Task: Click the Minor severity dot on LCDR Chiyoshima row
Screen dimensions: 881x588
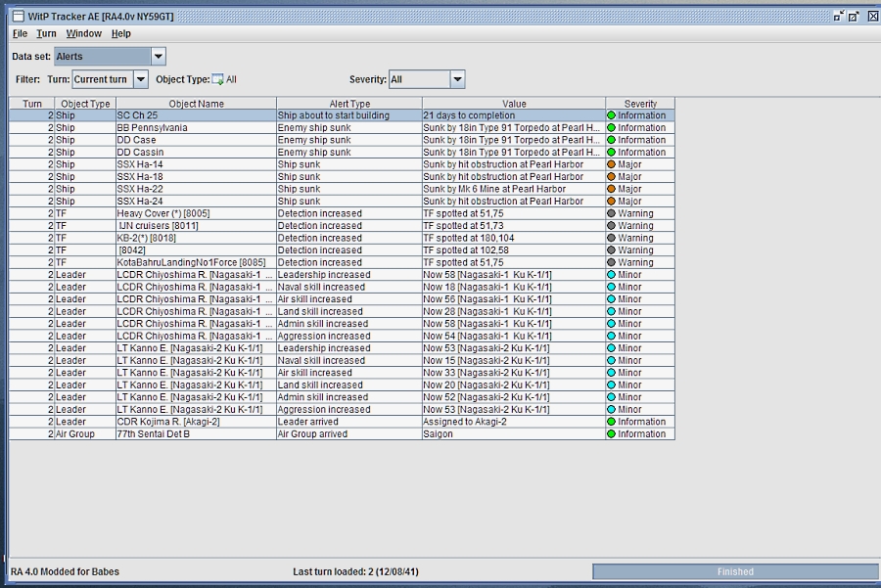Action: click(x=612, y=275)
